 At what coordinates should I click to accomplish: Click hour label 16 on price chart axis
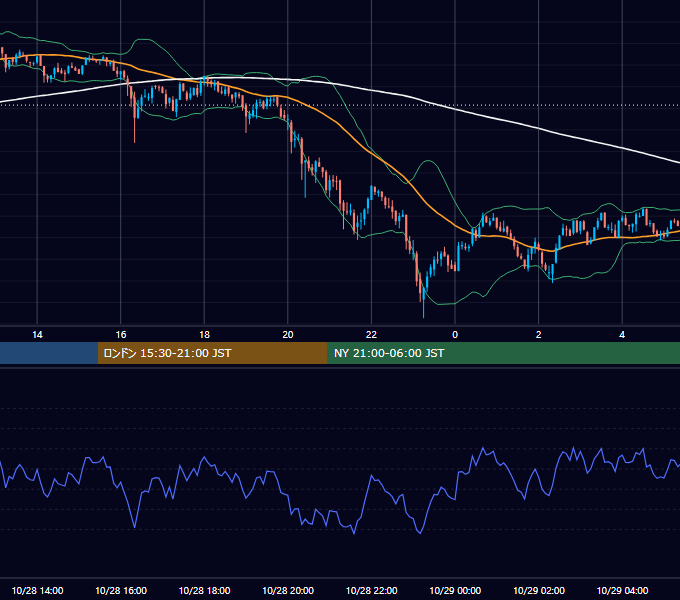(121, 335)
